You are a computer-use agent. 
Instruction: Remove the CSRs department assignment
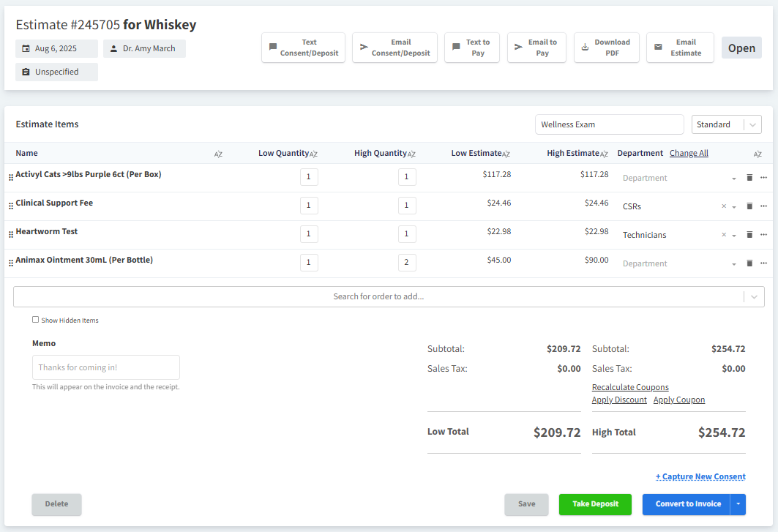pos(724,206)
